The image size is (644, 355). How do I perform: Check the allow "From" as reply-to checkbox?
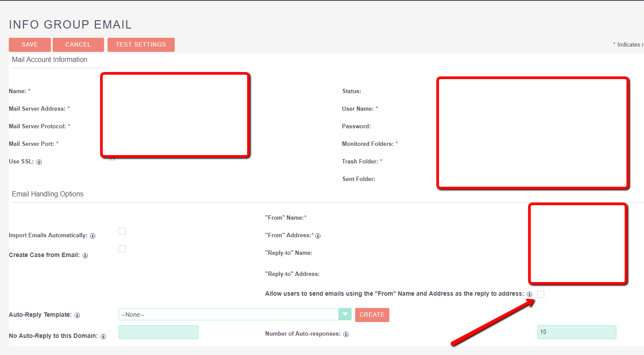click(x=541, y=294)
